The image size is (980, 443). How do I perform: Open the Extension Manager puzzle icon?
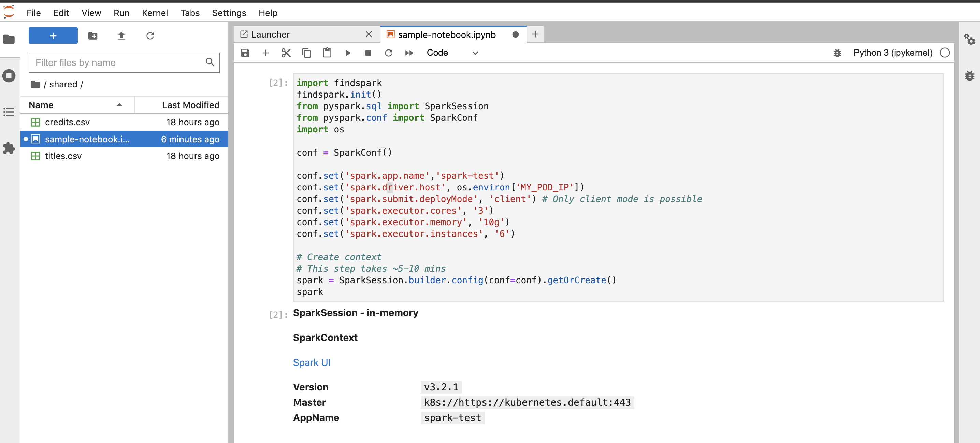pos(9,148)
